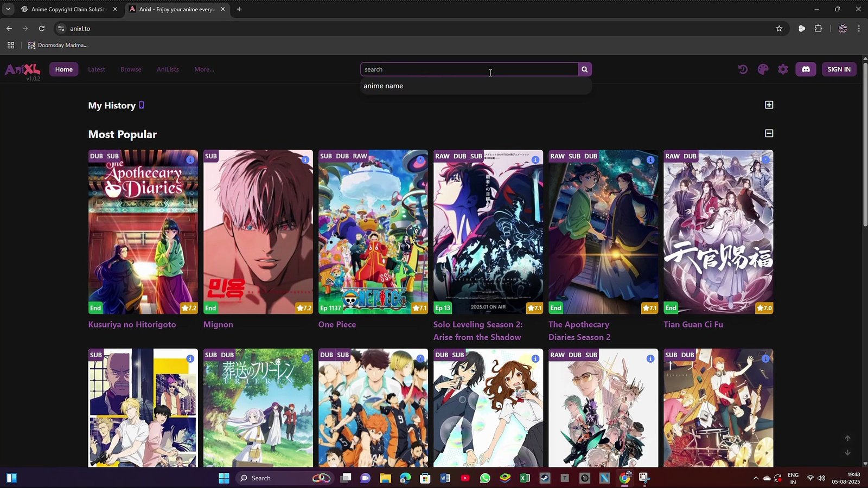Open the Discord link button

806,69
